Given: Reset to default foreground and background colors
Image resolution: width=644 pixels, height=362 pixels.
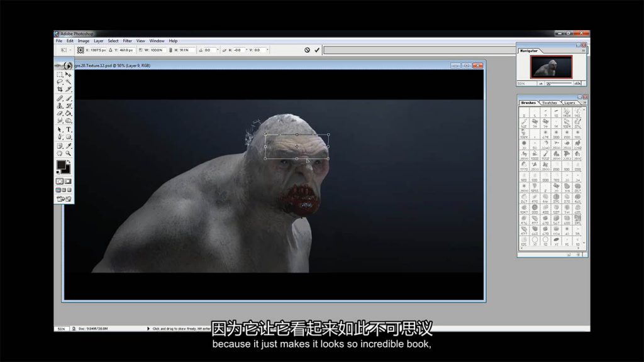Looking at the screenshot, I should [58, 172].
